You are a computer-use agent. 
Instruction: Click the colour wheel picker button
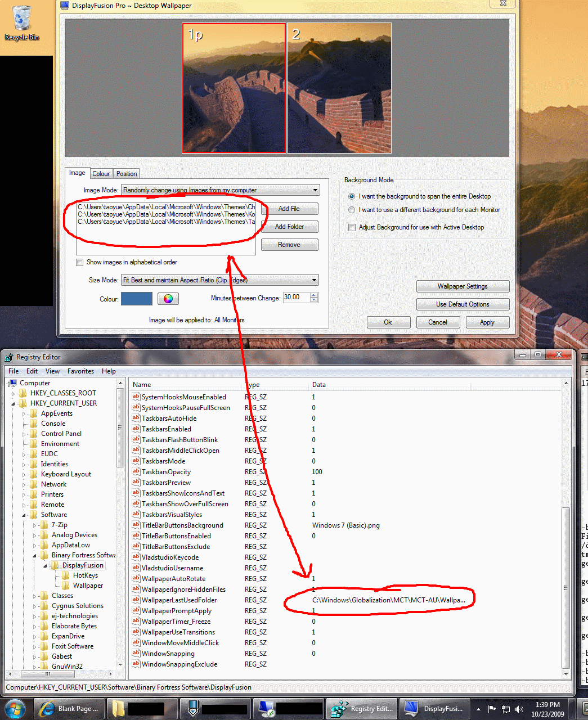pyautogui.click(x=168, y=299)
